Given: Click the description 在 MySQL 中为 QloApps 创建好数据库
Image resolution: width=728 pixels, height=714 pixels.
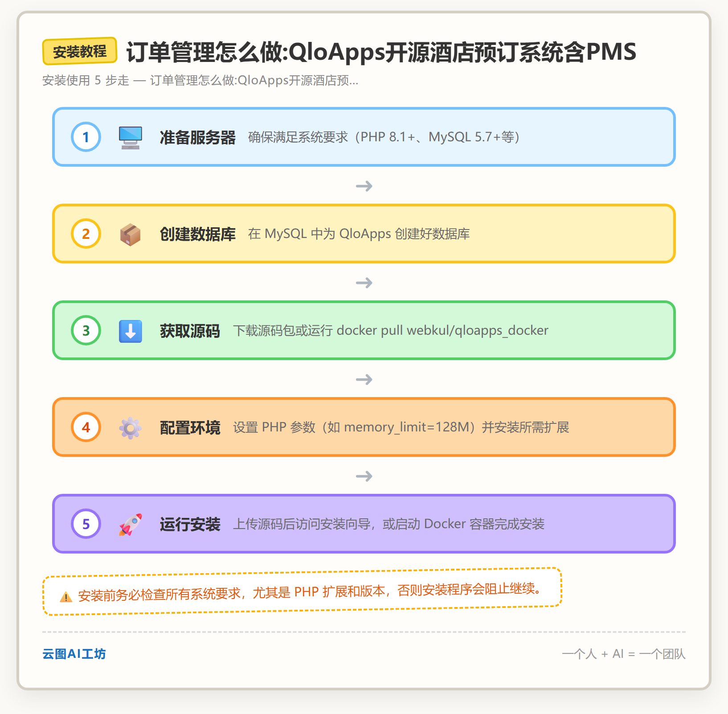Looking at the screenshot, I should pos(359,234).
